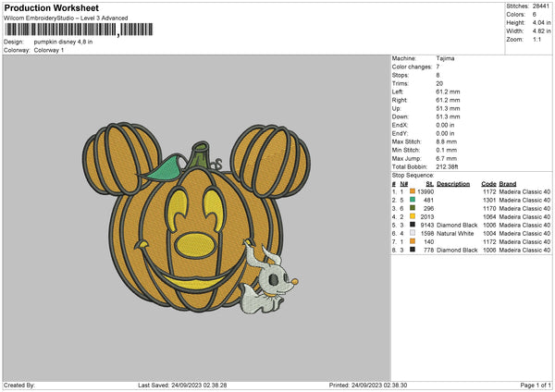Click the 'Last Saved: 24/09/2023' timestamp
Image resolution: width=555 pixels, height=392 pixels.
tap(182, 385)
